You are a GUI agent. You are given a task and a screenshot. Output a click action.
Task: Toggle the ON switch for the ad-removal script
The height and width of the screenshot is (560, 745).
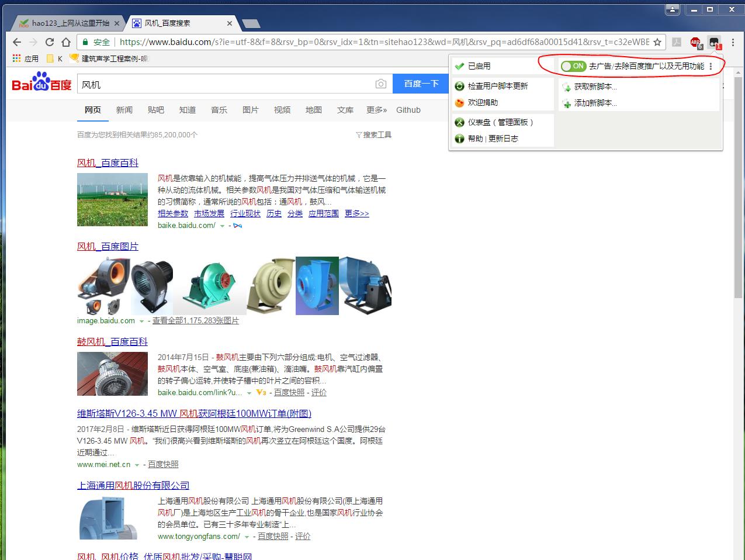[573, 66]
